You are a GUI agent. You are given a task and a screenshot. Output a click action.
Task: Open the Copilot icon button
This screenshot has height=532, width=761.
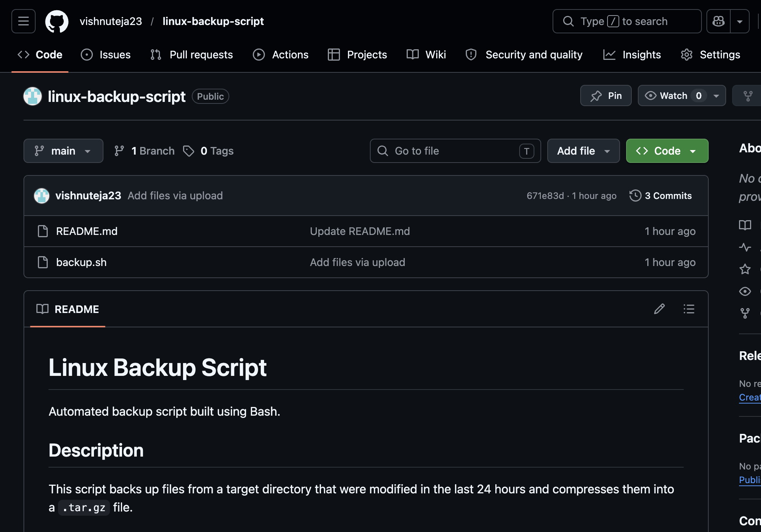pyautogui.click(x=718, y=22)
